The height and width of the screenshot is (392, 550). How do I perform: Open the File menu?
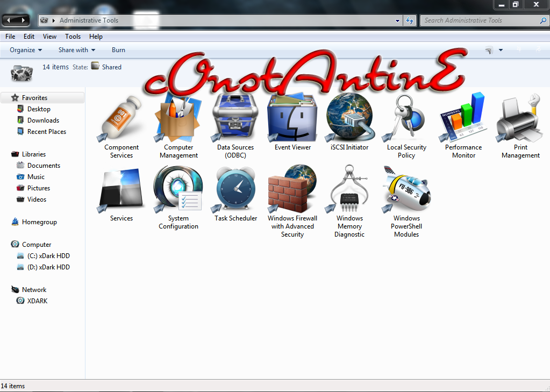pos(10,37)
